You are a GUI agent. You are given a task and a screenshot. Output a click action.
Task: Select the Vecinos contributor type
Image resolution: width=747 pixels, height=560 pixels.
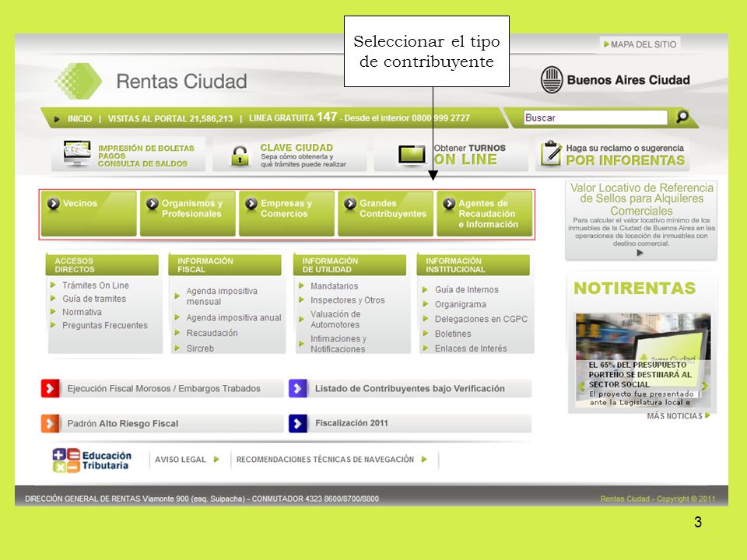[x=89, y=214]
